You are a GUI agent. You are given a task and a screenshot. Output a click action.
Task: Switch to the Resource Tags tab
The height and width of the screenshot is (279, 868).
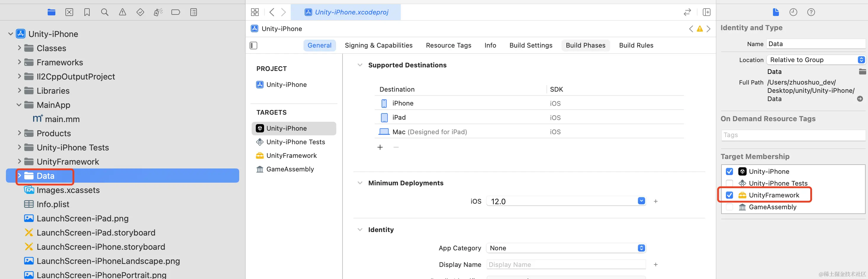click(x=449, y=46)
